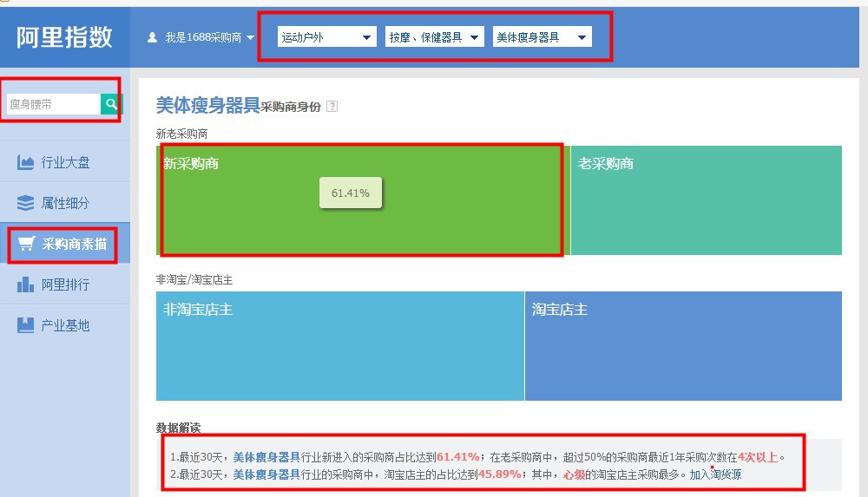The height and width of the screenshot is (497, 868).
Task: Click the 属性细分 layers icon
Action: click(x=25, y=203)
